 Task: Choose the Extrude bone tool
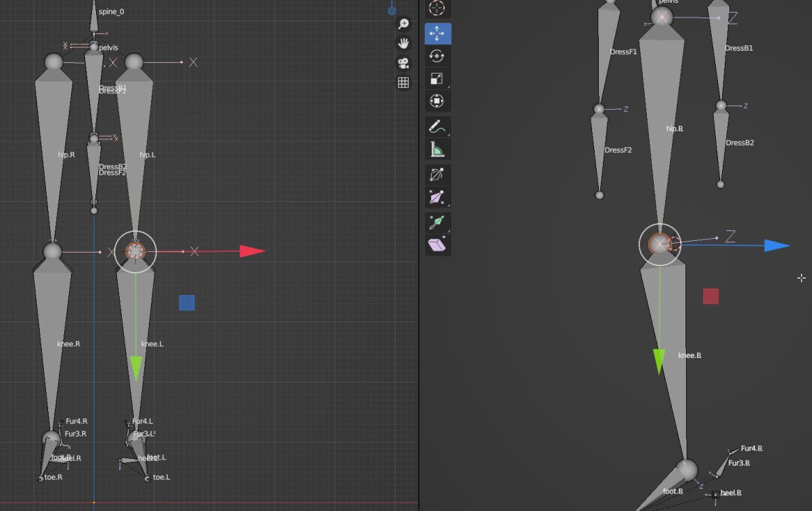437,222
